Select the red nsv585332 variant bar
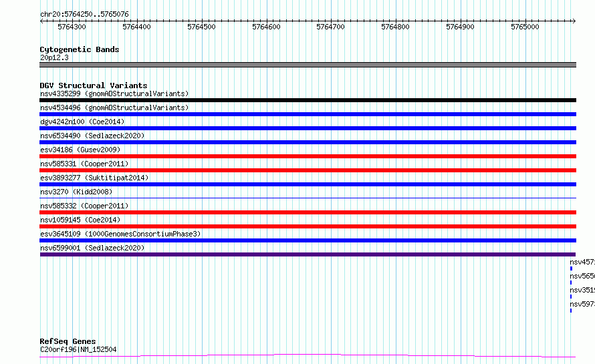The width and height of the screenshot is (595, 364). coord(308,212)
